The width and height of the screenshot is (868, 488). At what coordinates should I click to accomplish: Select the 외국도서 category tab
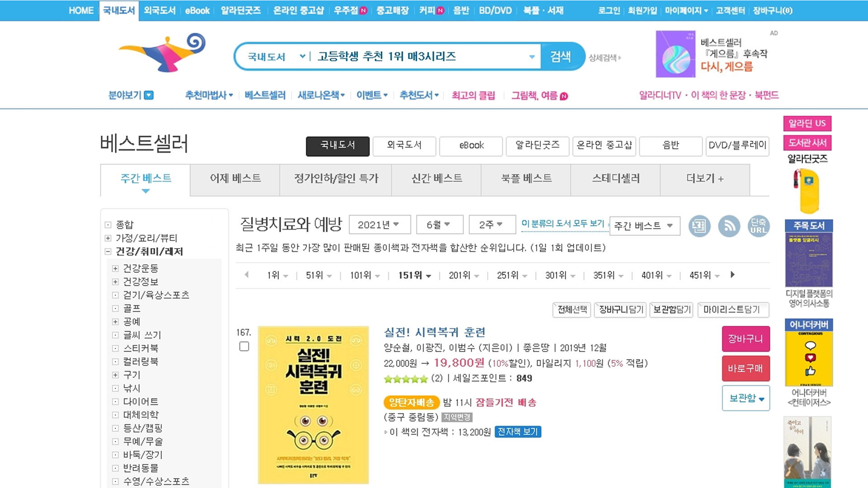[x=404, y=145]
